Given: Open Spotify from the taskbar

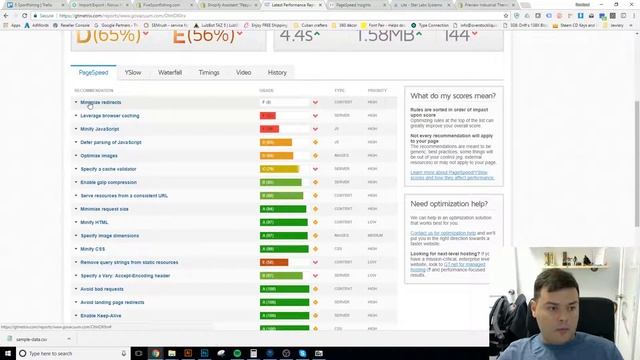Looking at the screenshot, I should 237,353.
